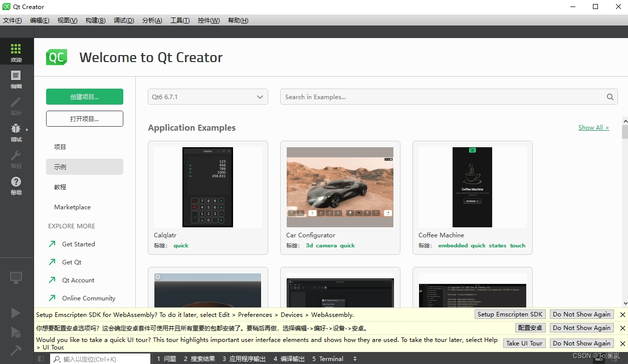This screenshot has height=364, width=628.
Task: Open the 控件(W) menu
Action: (208, 21)
